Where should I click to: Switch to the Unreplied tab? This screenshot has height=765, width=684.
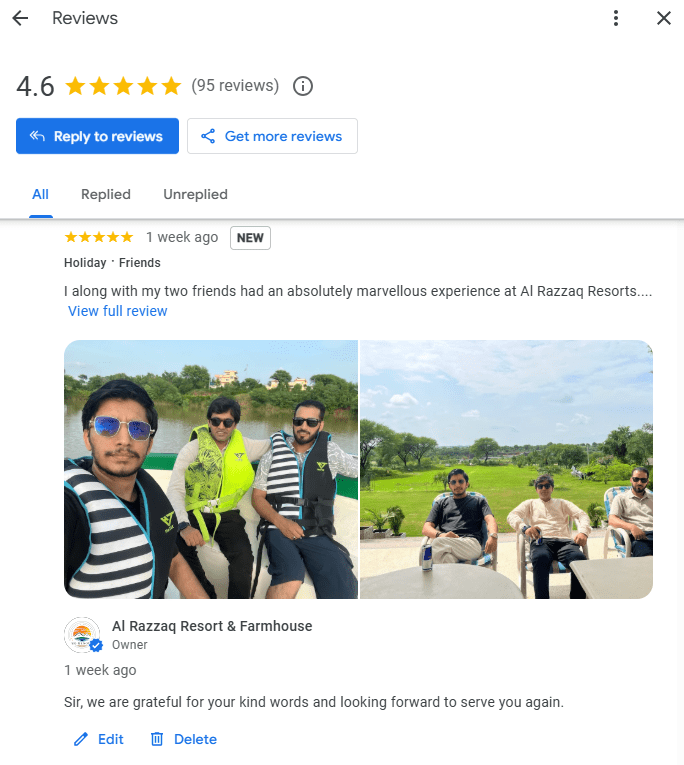coord(195,194)
